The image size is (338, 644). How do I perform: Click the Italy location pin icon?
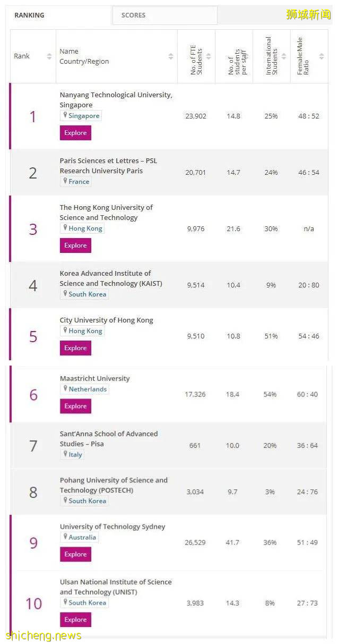point(66,454)
